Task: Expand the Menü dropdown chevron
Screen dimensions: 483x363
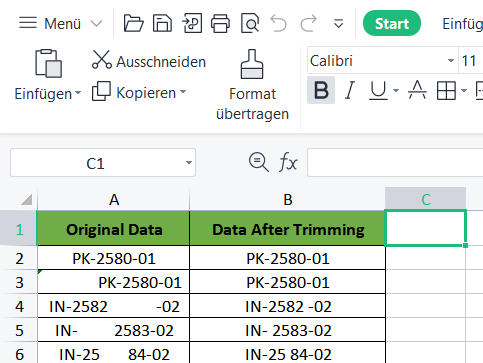Action: pos(96,24)
